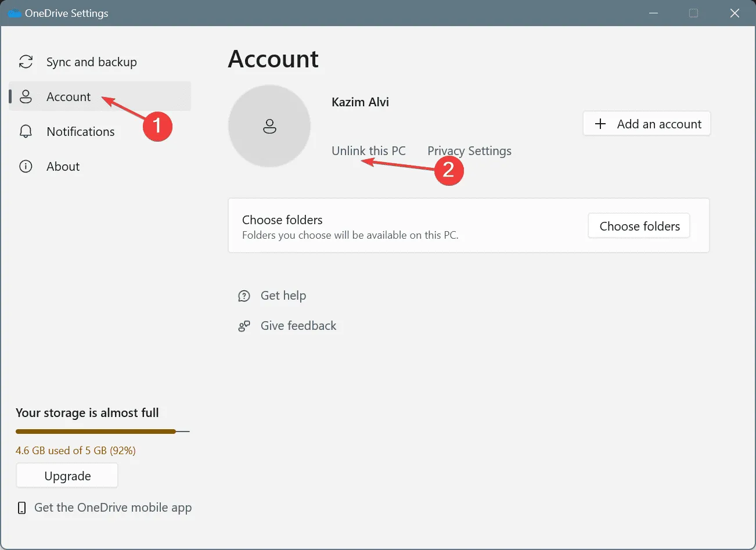Click the Unlink this PC link

369,151
